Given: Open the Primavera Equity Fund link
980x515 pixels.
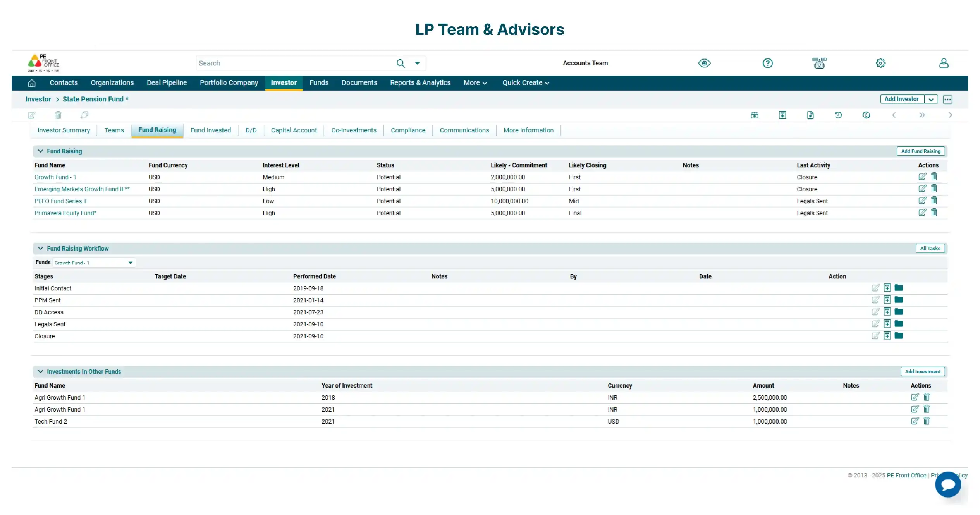Looking at the screenshot, I should click(x=65, y=213).
